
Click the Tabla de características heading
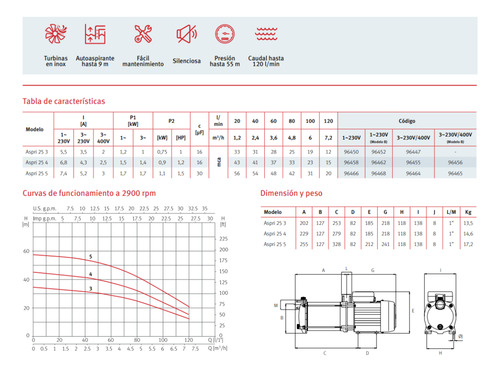pyautogui.click(x=64, y=101)
